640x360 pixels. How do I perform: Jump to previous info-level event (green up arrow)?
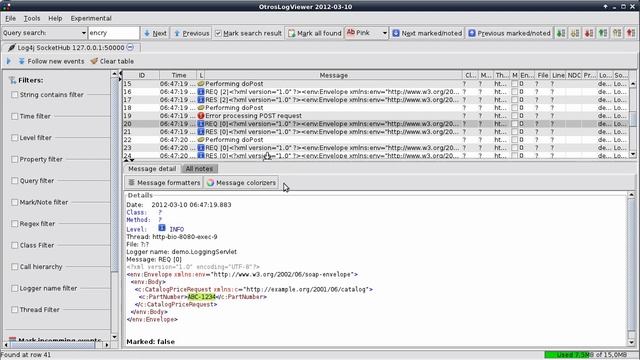tap(603, 33)
